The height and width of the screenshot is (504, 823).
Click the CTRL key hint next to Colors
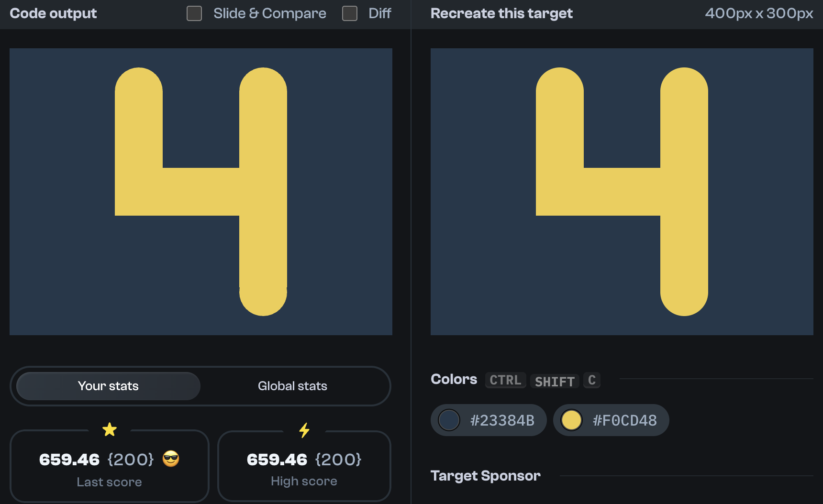pyautogui.click(x=505, y=380)
